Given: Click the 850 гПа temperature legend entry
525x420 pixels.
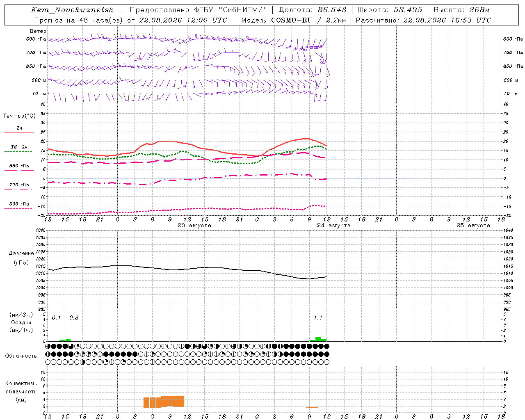Looking at the screenshot, I should 19,168.
